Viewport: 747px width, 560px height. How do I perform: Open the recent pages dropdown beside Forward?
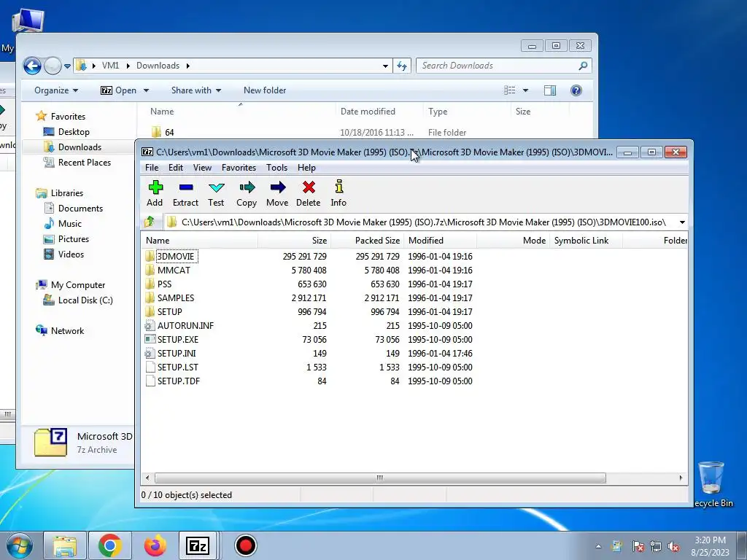point(67,66)
